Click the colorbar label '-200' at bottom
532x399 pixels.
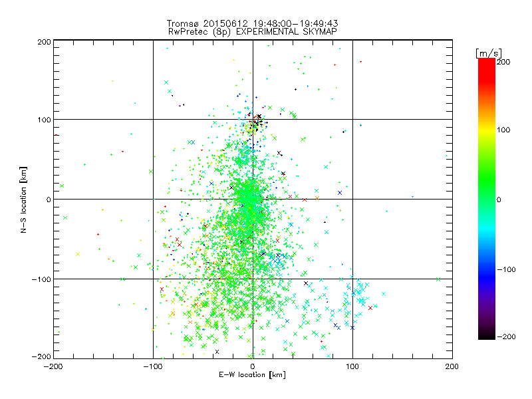click(x=506, y=336)
